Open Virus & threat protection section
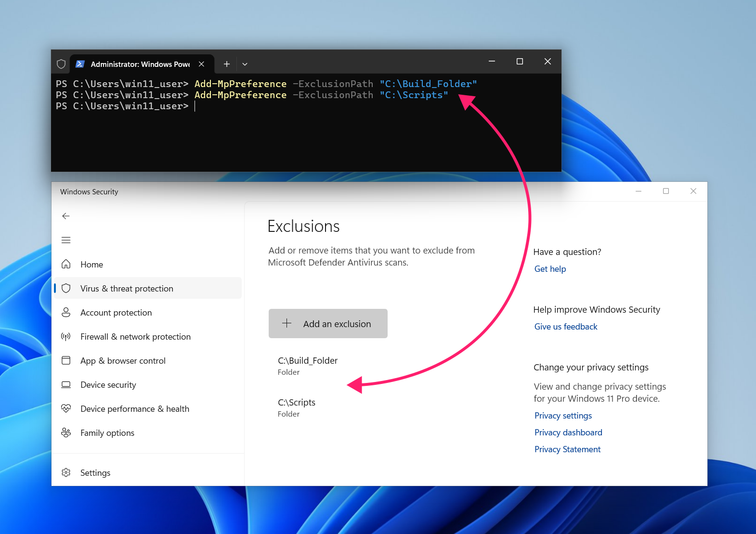Screen dimensions: 756x534 tap(147, 288)
